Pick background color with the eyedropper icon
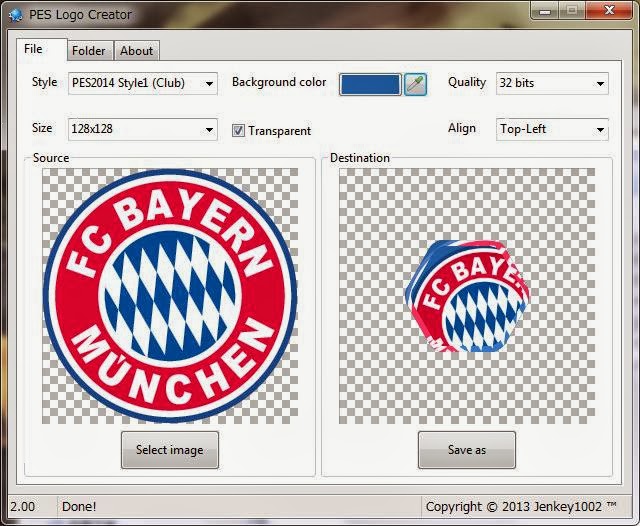Viewport: 640px width, 526px height. pos(415,84)
